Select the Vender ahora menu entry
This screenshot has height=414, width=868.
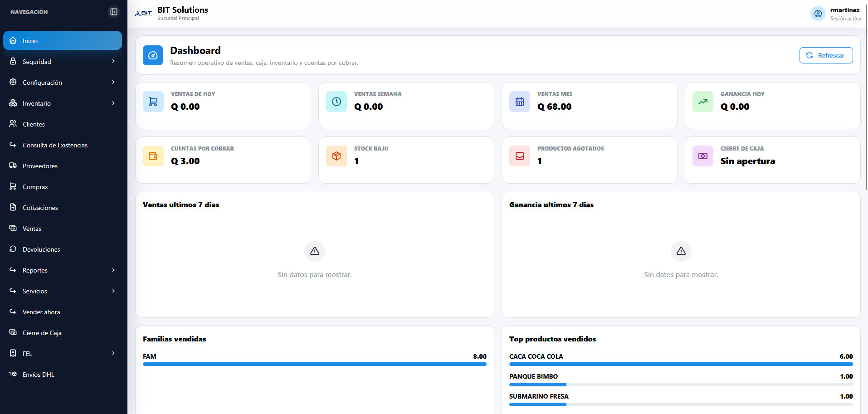click(63, 312)
